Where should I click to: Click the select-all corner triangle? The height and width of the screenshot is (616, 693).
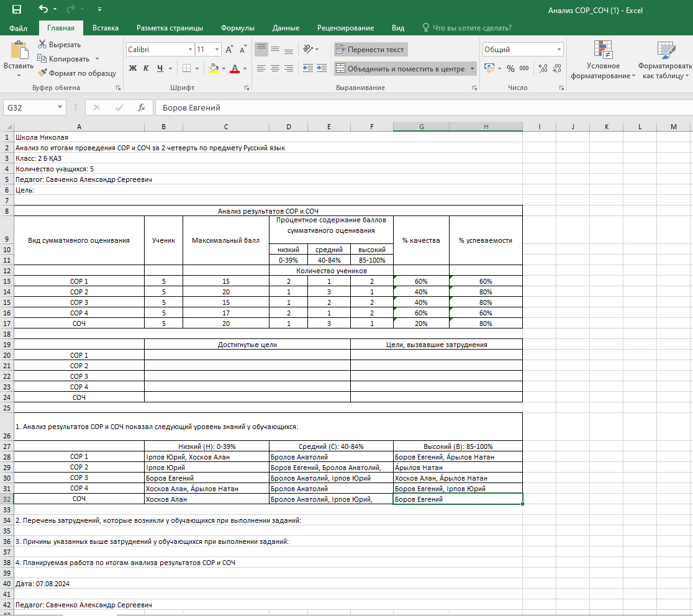(x=9, y=127)
